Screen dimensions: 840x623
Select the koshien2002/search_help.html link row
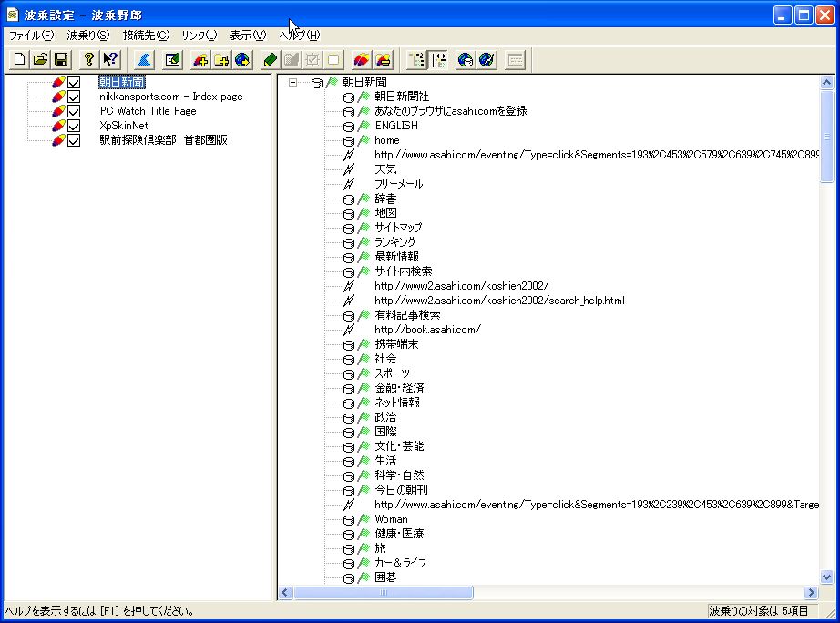[499, 301]
